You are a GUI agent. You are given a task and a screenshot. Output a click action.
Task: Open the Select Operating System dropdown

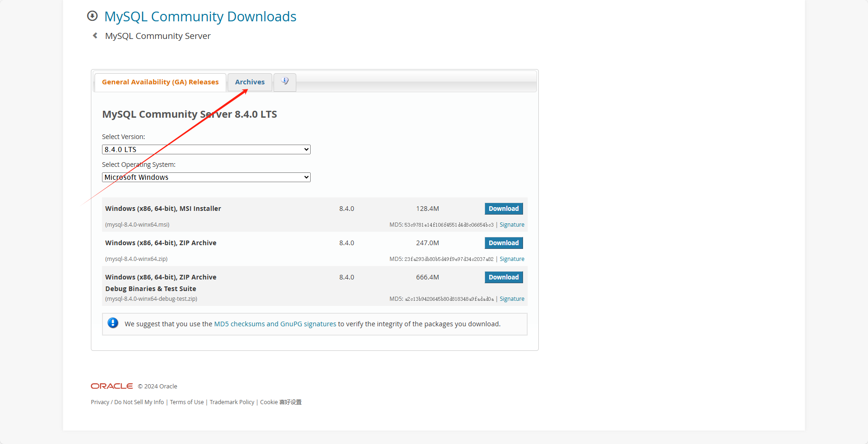pos(206,177)
